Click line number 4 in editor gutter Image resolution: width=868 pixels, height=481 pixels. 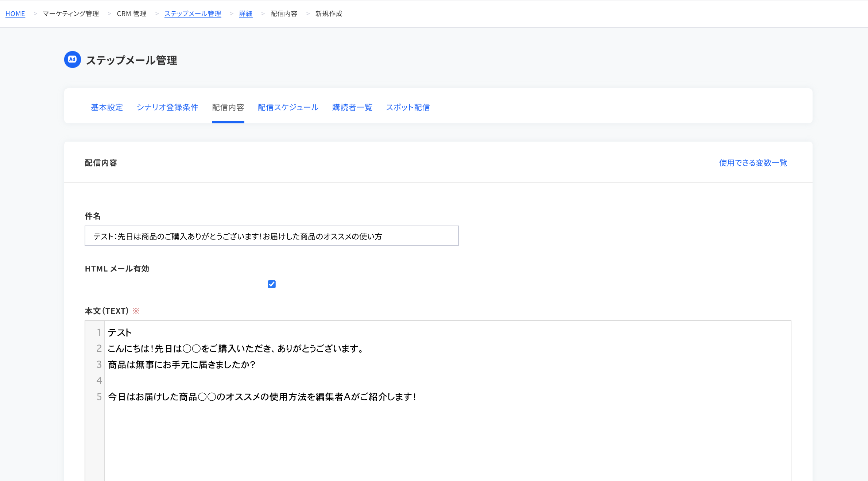(x=99, y=381)
